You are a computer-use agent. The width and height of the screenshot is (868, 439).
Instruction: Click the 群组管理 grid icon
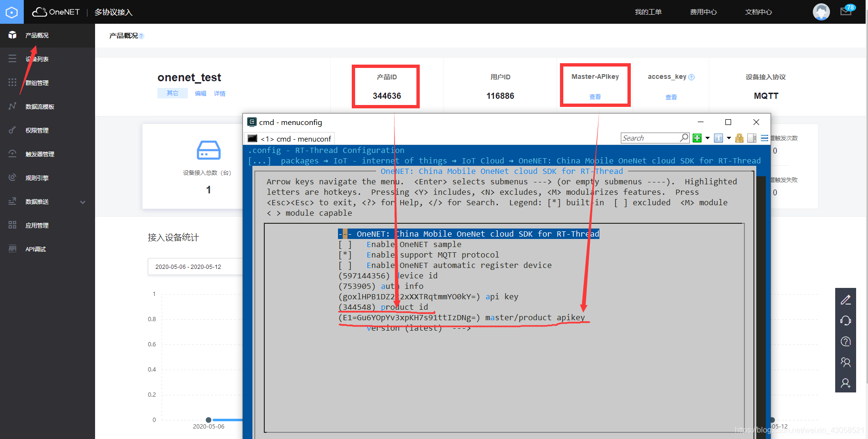click(12, 82)
